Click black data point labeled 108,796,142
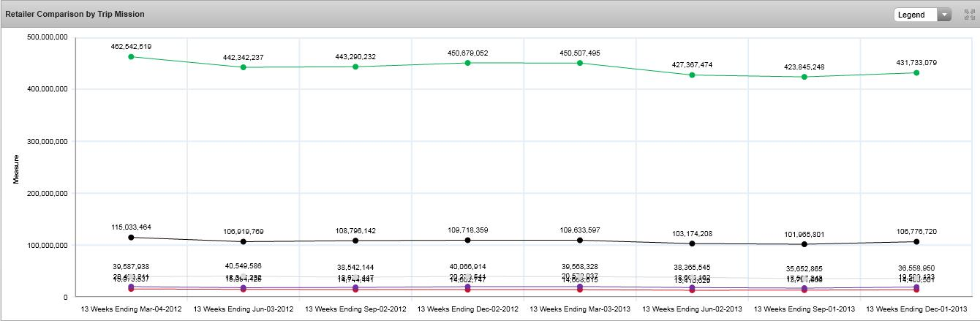The width and height of the screenshot is (980, 321). 355,241
